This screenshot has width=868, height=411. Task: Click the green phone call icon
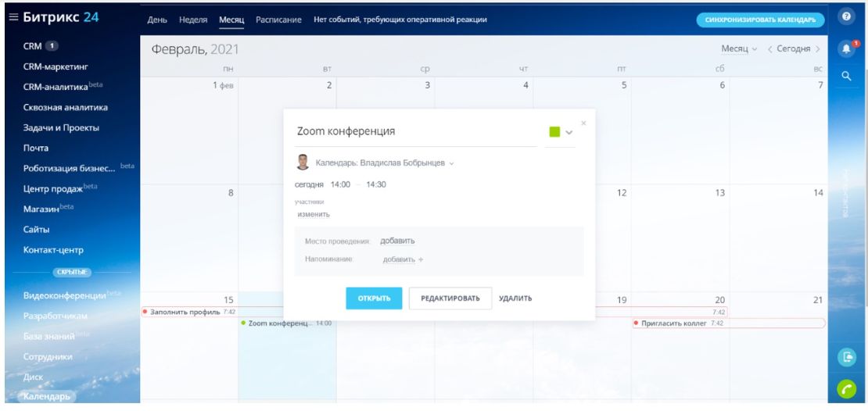click(846, 389)
